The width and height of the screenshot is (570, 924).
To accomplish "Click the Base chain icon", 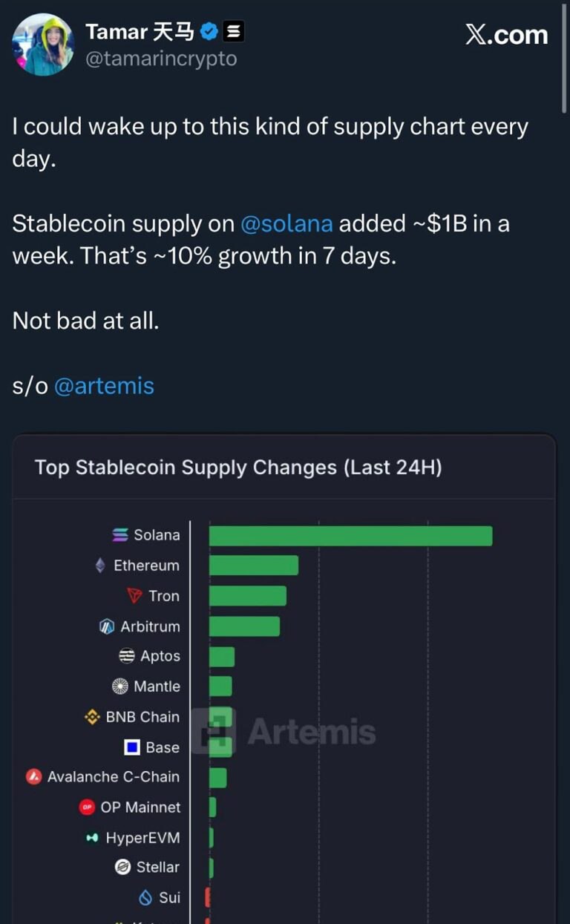I will pyautogui.click(x=132, y=747).
